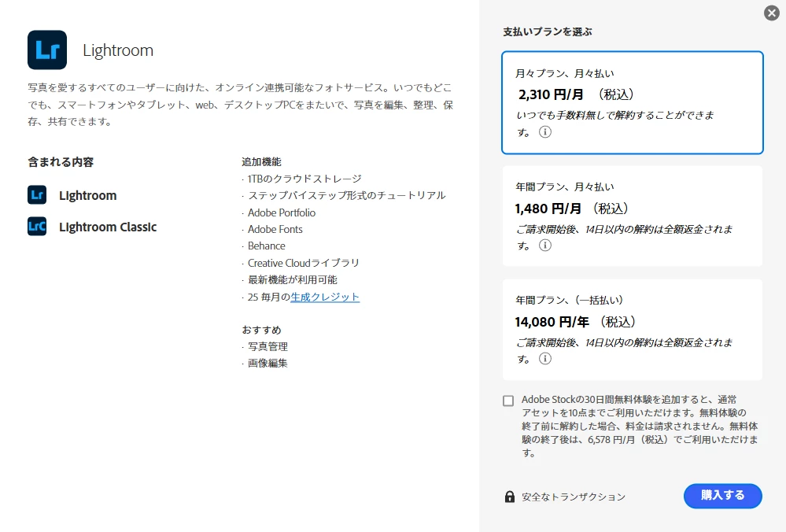Select monthly plan 2,310 円/月 card

pos(632,102)
